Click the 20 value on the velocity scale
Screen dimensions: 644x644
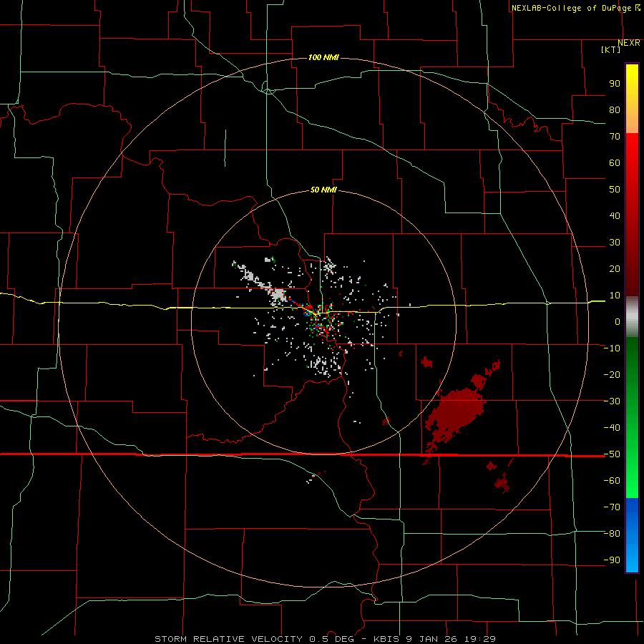615,269
